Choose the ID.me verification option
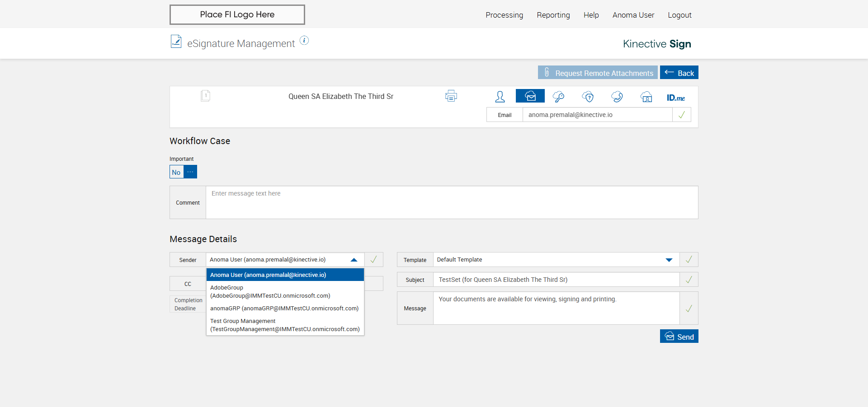The height and width of the screenshot is (407, 868). click(676, 98)
